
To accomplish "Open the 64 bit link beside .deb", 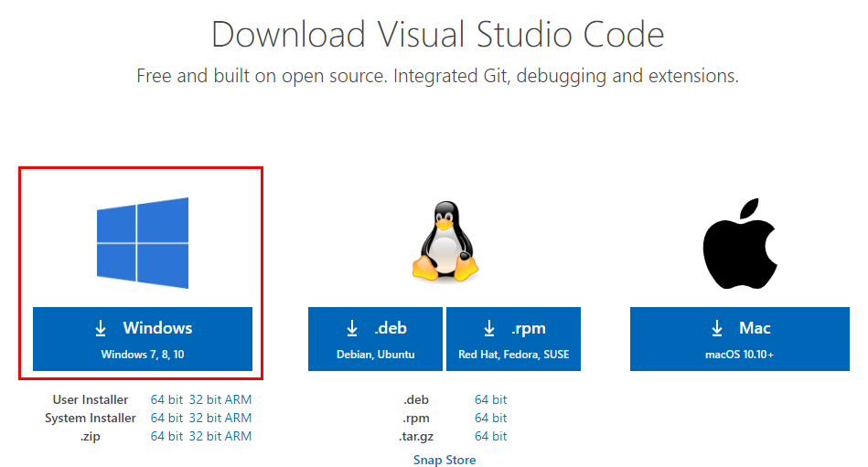I will click(490, 399).
